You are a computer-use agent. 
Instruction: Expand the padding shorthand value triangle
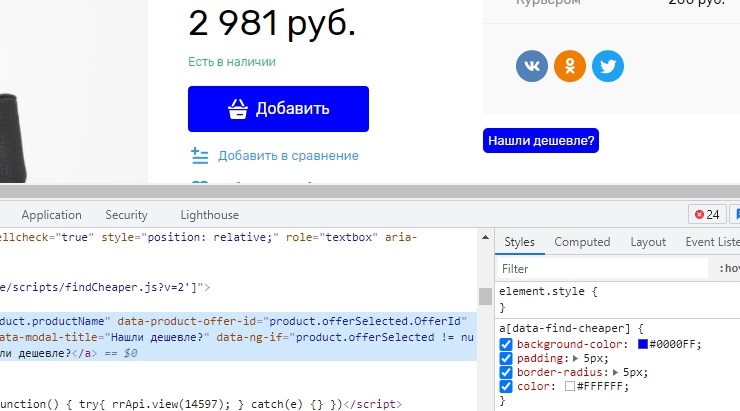pyautogui.click(x=574, y=358)
